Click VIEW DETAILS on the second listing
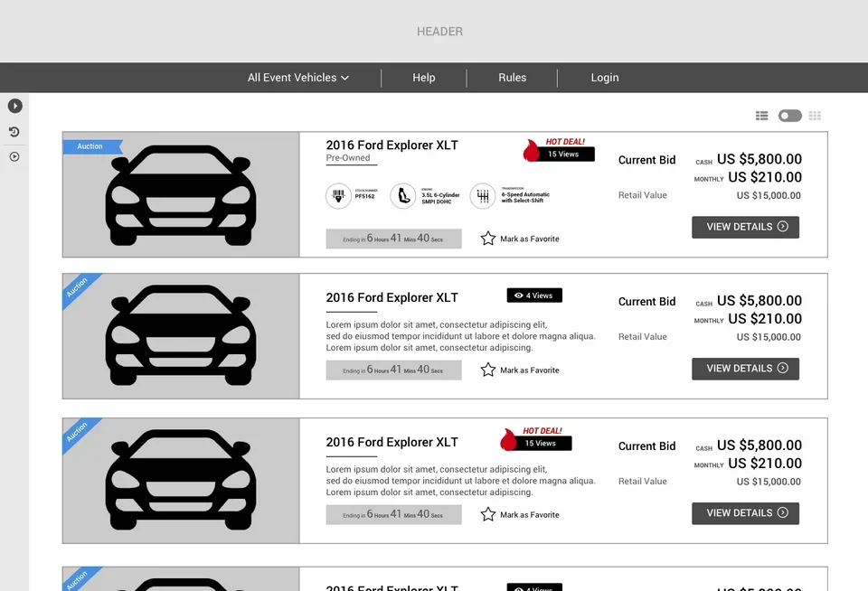The image size is (868, 591). [x=745, y=369]
